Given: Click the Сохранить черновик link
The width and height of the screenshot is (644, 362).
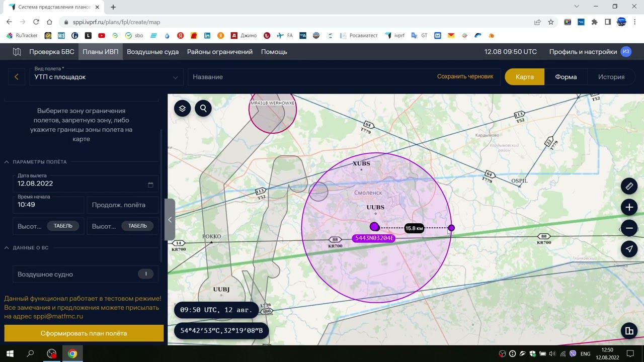Looking at the screenshot, I should pos(465,76).
